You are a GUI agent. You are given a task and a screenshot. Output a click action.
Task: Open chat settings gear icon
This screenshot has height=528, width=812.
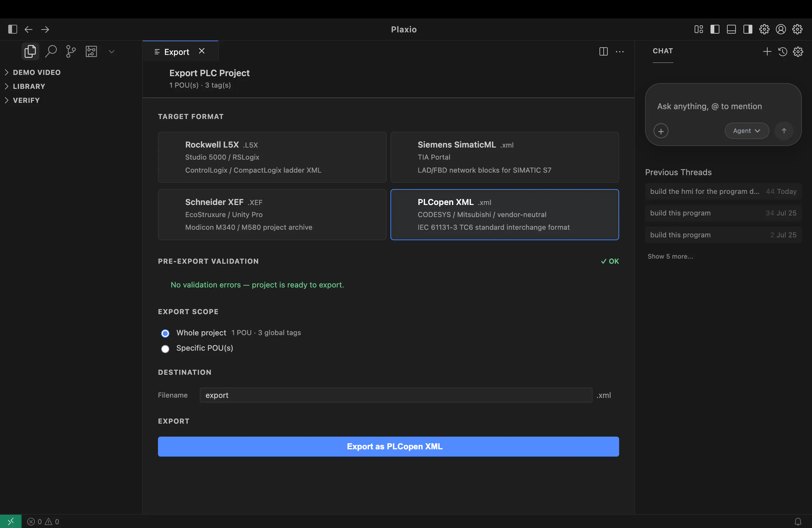(x=798, y=51)
